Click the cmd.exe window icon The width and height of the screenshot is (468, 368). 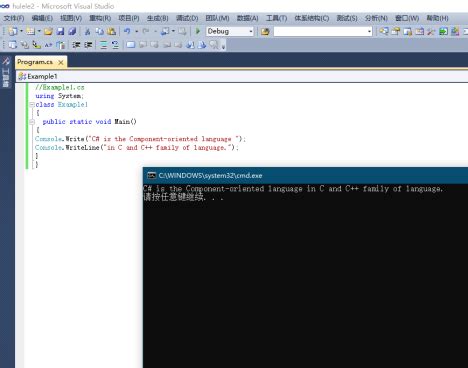click(151, 175)
